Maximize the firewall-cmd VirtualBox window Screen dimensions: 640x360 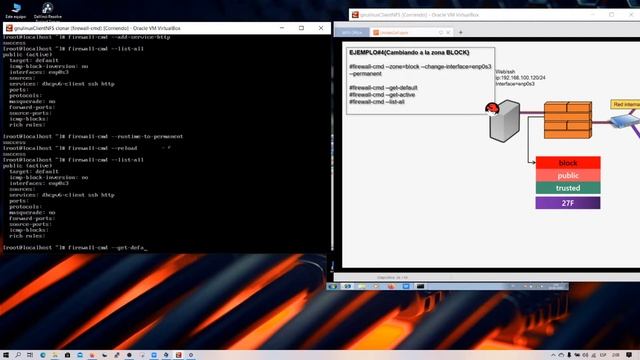301,28
